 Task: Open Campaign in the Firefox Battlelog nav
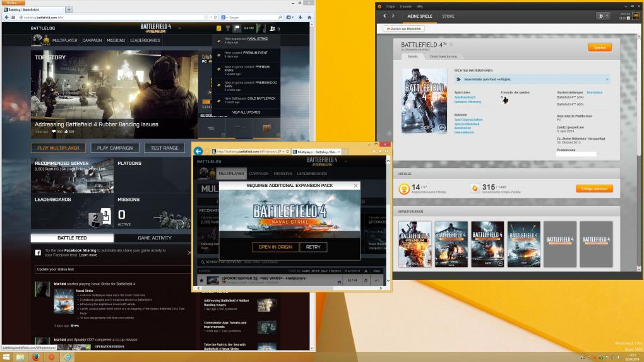(x=92, y=40)
